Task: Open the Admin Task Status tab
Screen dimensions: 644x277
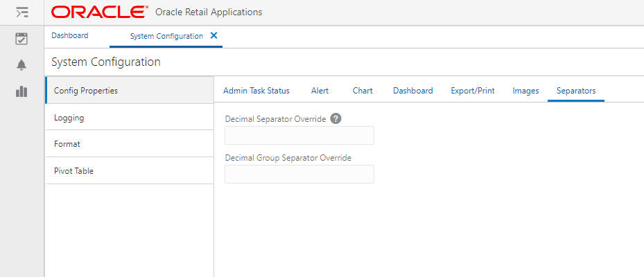Action: click(x=256, y=91)
